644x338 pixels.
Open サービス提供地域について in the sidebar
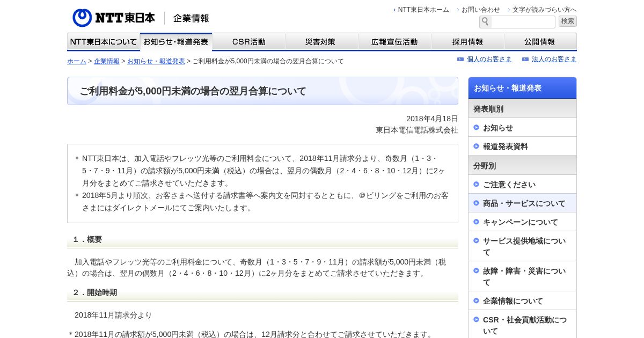click(522, 246)
